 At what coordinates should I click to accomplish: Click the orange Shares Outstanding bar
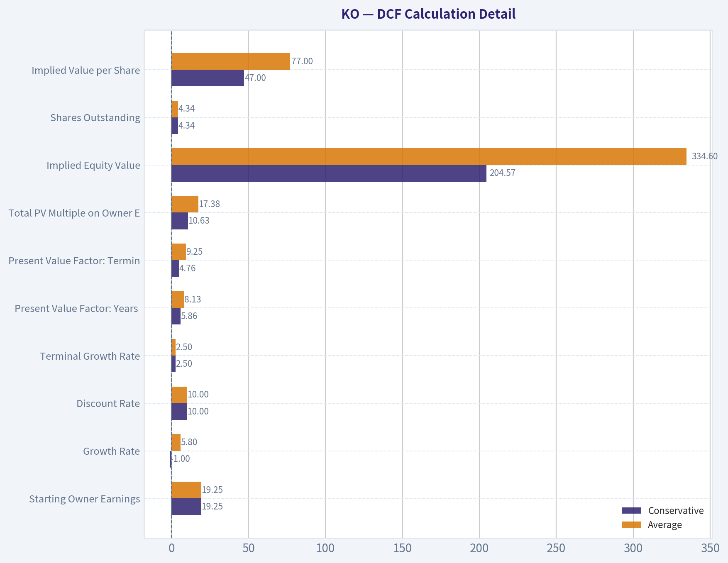(x=175, y=109)
